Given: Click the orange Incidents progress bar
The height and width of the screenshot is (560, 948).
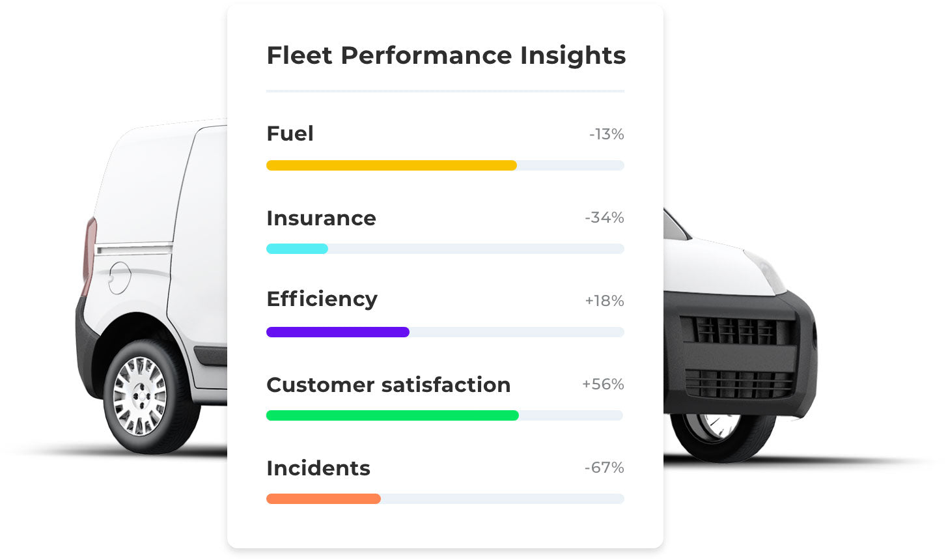Looking at the screenshot, I should click(323, 499).
